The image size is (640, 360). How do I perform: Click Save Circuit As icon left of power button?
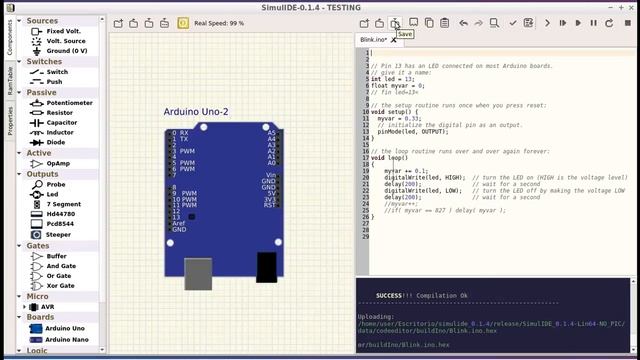pyautogui.click(x=164, y=23)
